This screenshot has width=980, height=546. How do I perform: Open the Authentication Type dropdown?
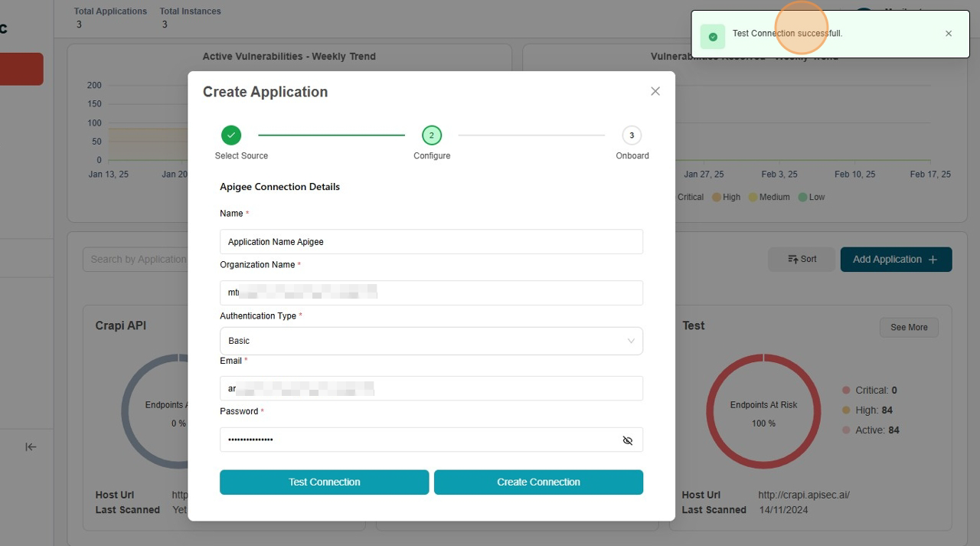tap(430, 341)
